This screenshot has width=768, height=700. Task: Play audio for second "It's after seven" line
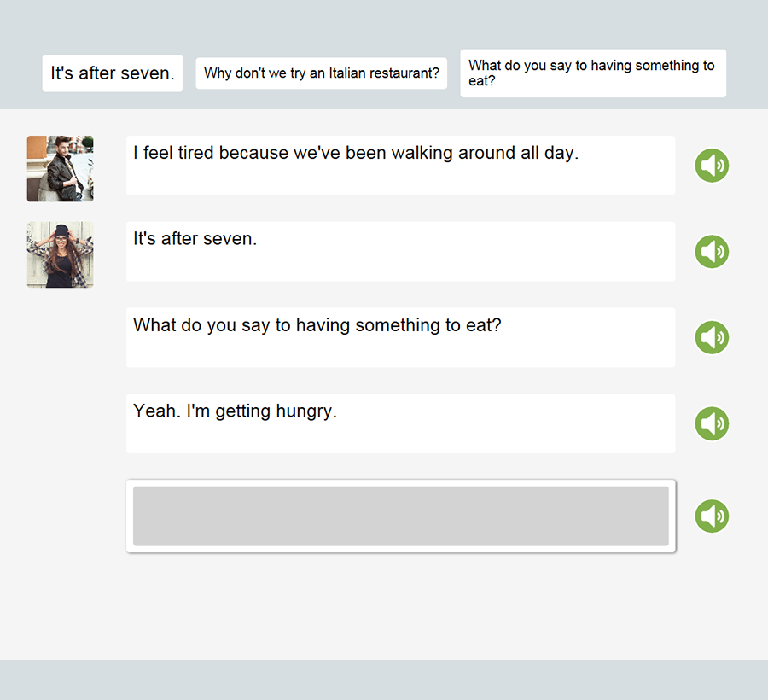(x=712, y=252)
